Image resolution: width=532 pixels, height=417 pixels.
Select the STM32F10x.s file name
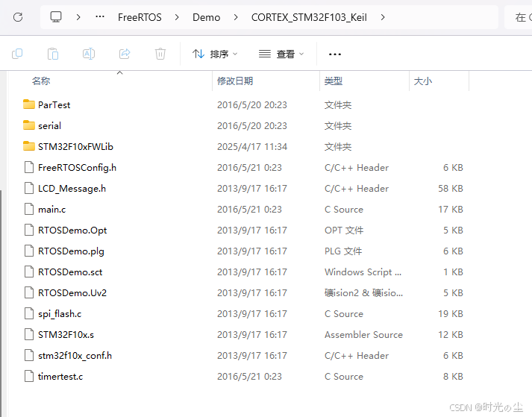(66, 335)
